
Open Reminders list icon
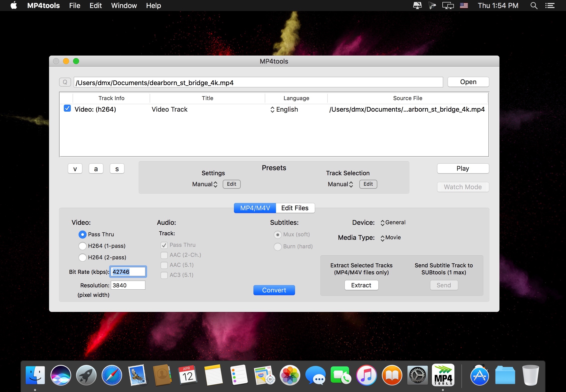click(239, 375)
